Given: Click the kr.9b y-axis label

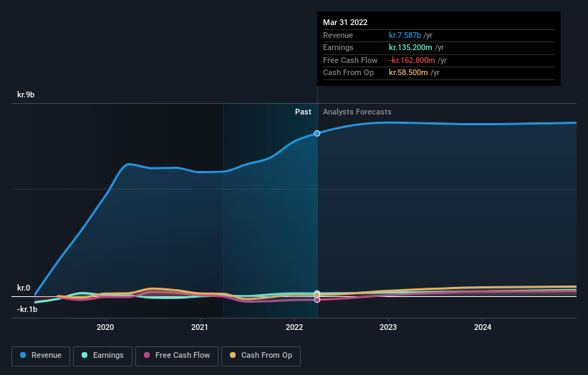Looking at the screenshot, I should click(26, 94).
